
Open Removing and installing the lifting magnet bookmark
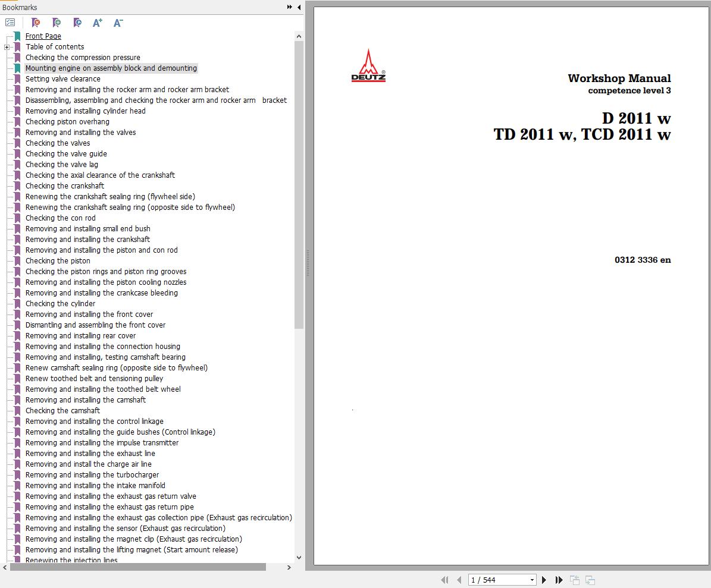131,549
